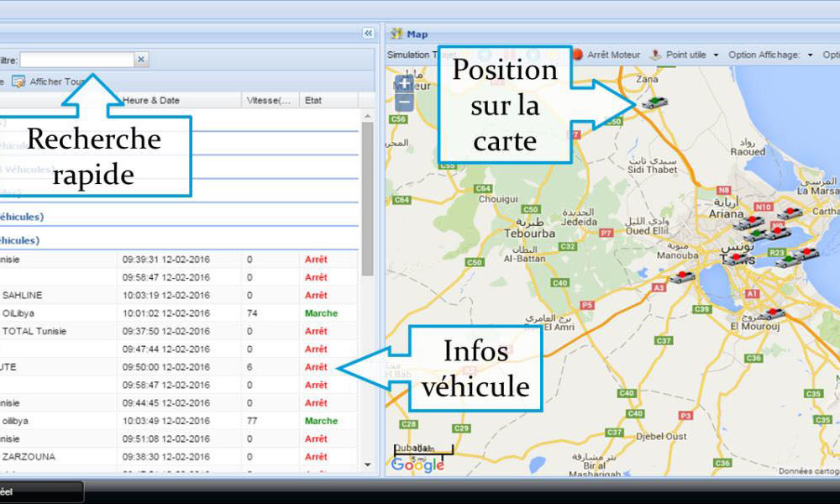Select the OiLibya row with speed 74
Screen dimensions: 840x504
click(x=168, y=313)
